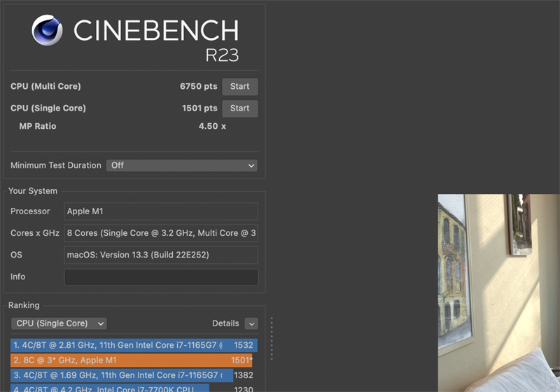Select the orange Apple M1 ranking row

(132, 360)
